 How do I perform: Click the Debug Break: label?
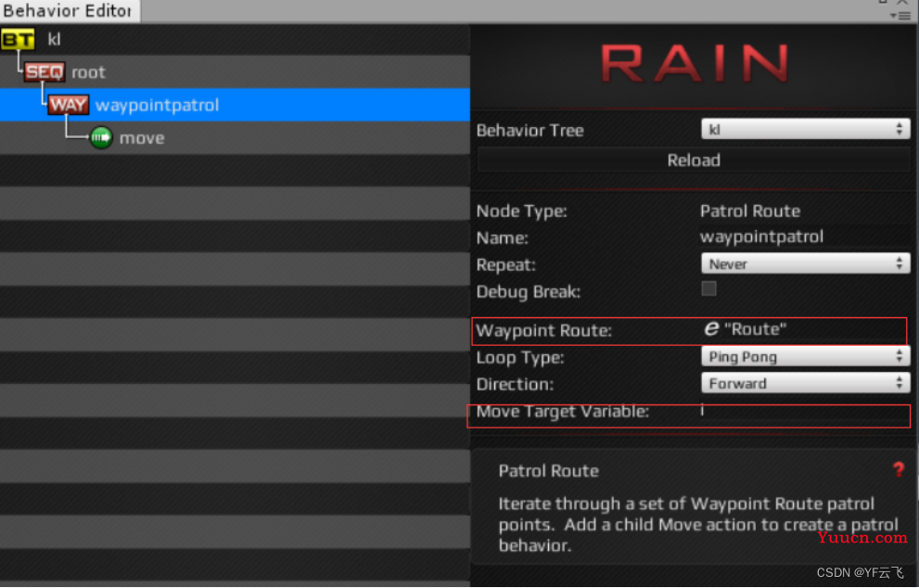pos(528,292)
